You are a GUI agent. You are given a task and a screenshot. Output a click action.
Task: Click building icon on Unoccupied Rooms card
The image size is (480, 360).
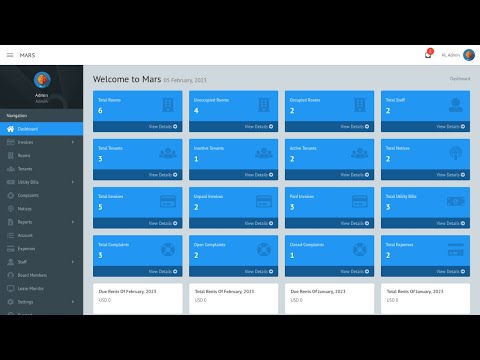pyautogui.click(x=264, y=105)
